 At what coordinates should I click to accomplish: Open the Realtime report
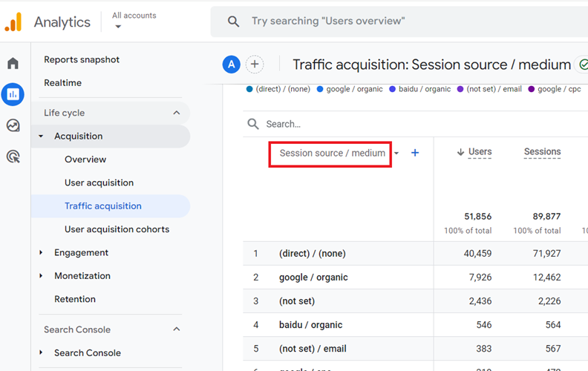62,83
